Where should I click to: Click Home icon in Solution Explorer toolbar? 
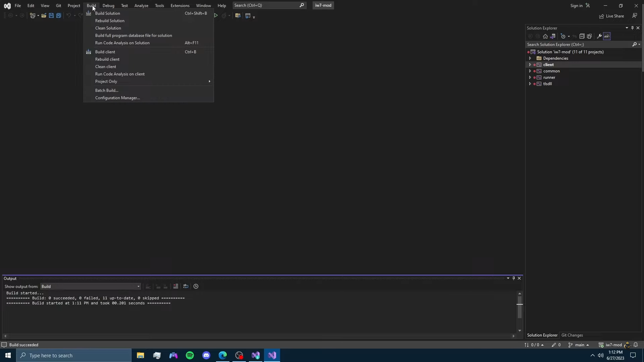click(x=545, y=37)
